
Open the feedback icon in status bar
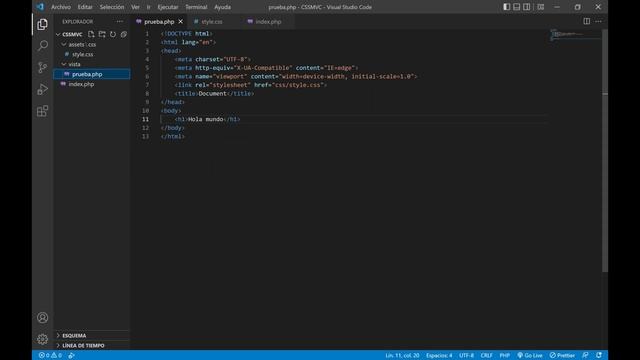tap(585, 355)
